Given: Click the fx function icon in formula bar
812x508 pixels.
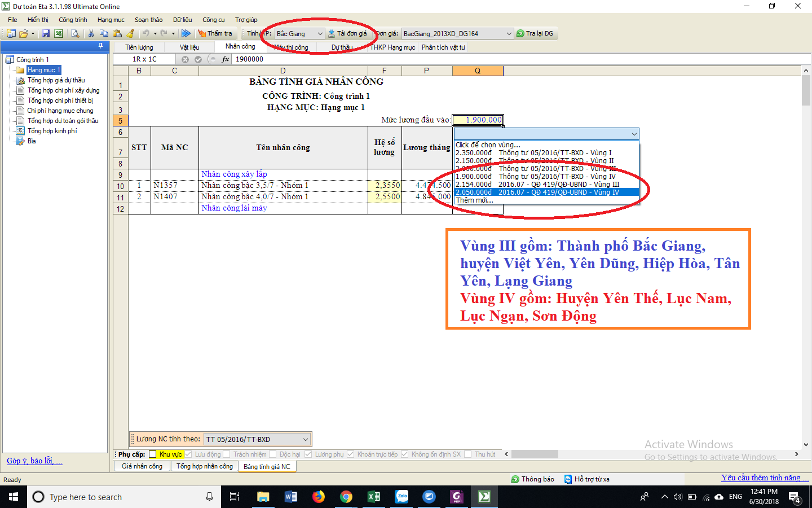Looking at the screenshot, I should pos(226,59).
